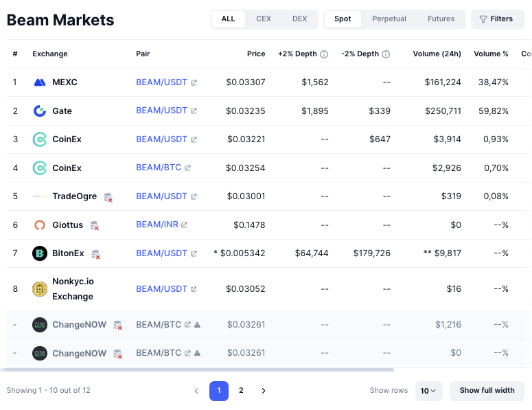Image resolution: width=532 pixels, height=410 pixels.
Task: Select the ALL exchange type tab
Action: click(x=228, y=19)
